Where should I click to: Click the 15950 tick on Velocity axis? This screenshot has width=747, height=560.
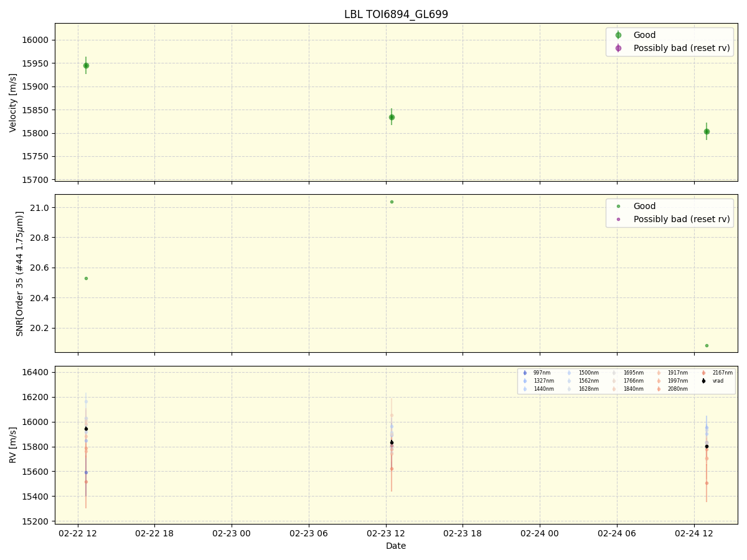click(x=37, y=63)
